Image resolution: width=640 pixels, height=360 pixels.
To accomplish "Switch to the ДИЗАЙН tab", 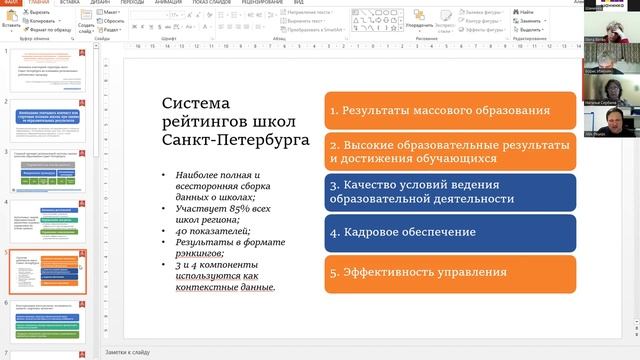I will [x=100, y=2].
